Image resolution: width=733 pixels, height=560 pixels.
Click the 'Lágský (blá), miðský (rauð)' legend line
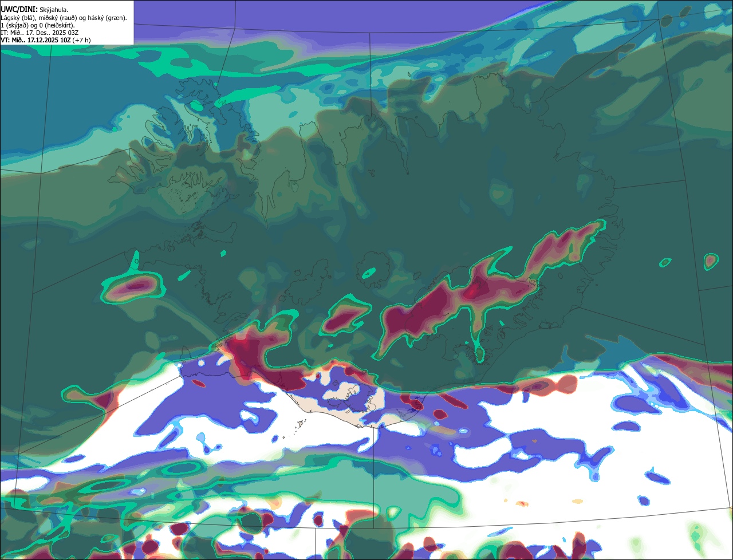pos(64,18)
